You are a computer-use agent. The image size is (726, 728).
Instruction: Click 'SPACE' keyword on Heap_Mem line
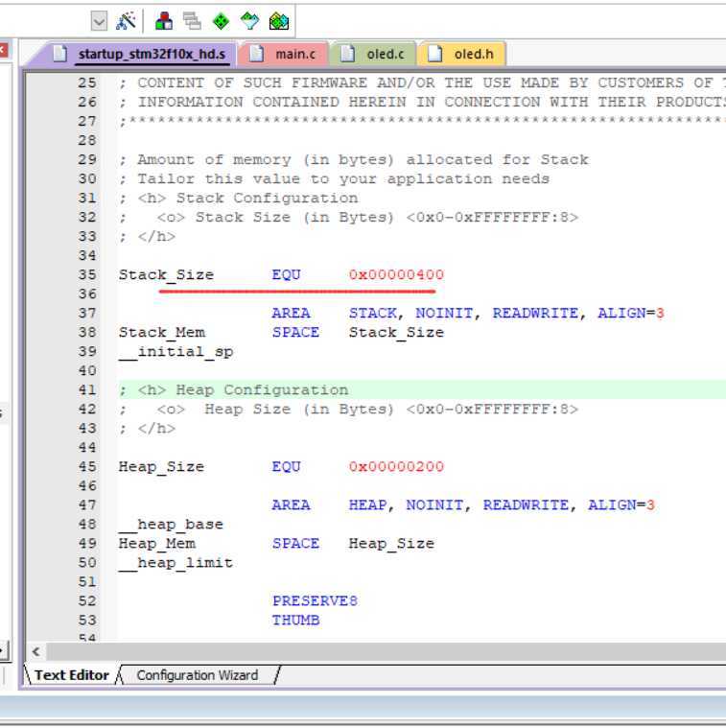(295, 544)
